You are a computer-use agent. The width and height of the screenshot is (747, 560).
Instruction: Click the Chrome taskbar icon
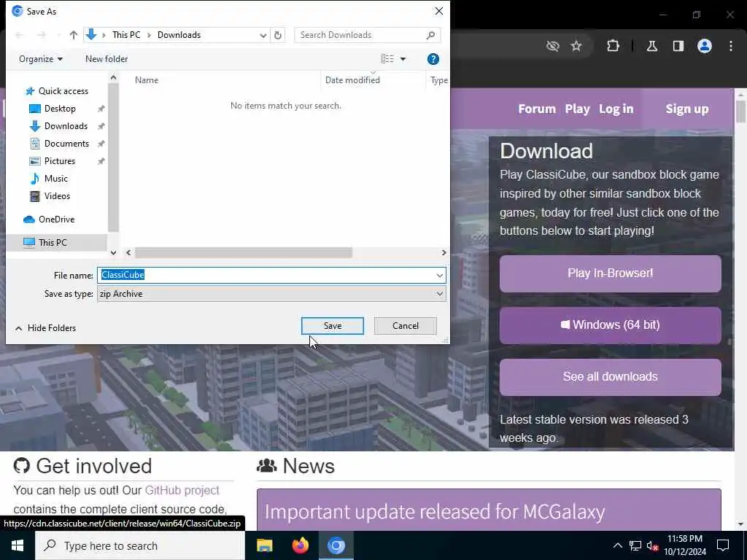click(x=336, y=545)
